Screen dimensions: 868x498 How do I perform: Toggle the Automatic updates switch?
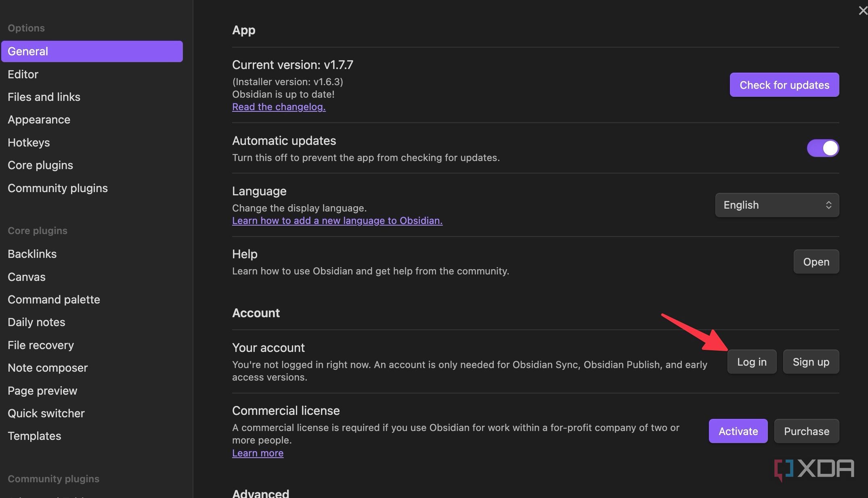pyautogui.click(x=822, y=148)
